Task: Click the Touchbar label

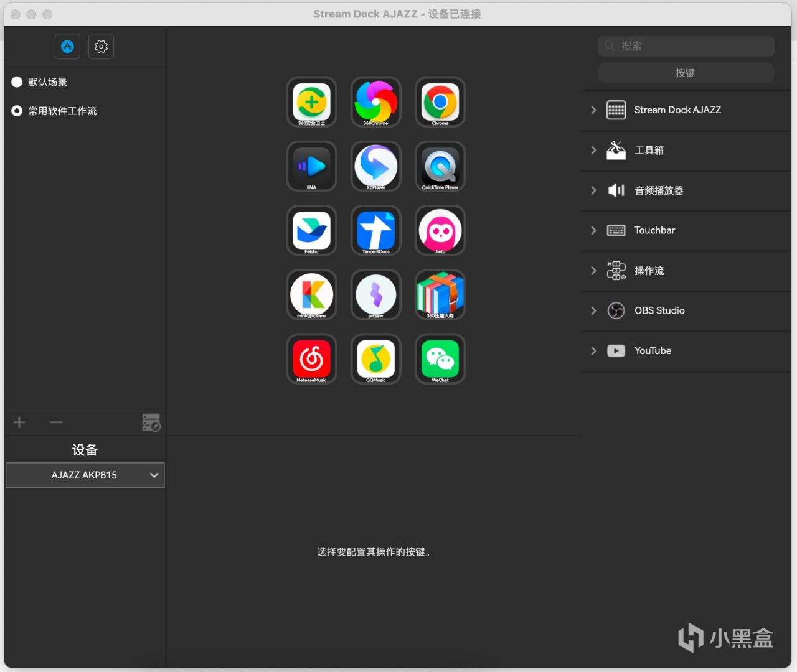Action: tap(654, 230)
